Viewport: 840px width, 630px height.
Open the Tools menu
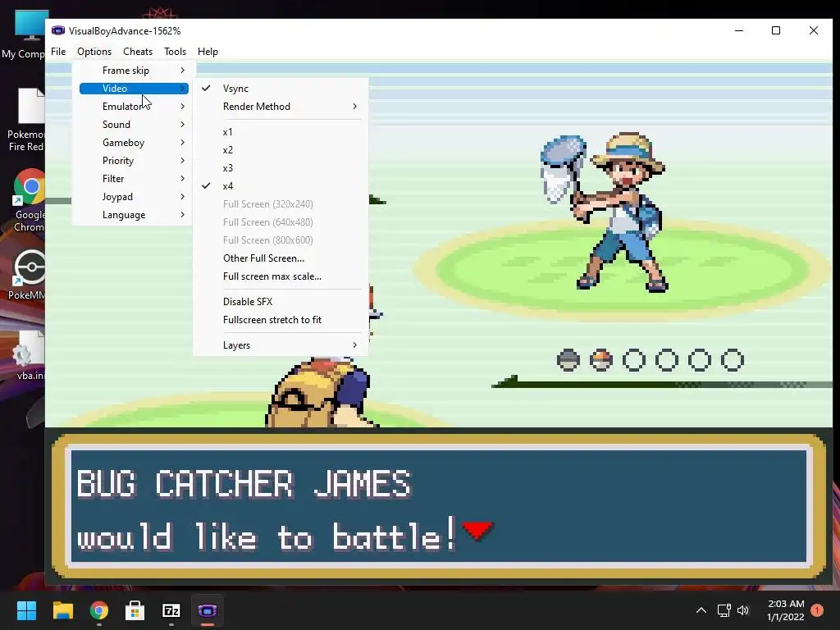pyautogui.click(x=176, y=52)
